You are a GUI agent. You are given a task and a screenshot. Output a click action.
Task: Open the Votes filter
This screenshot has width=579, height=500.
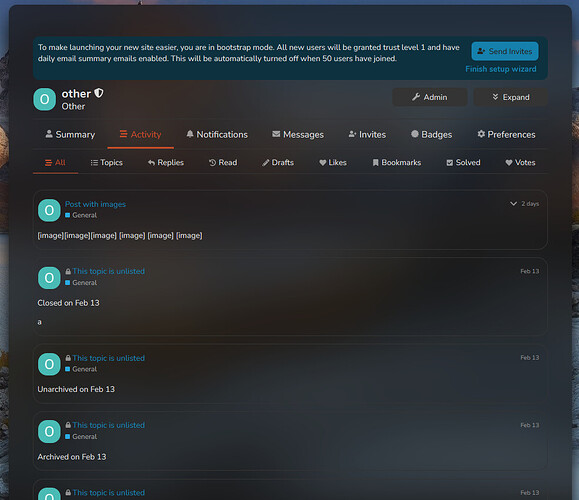coord(520,162)
